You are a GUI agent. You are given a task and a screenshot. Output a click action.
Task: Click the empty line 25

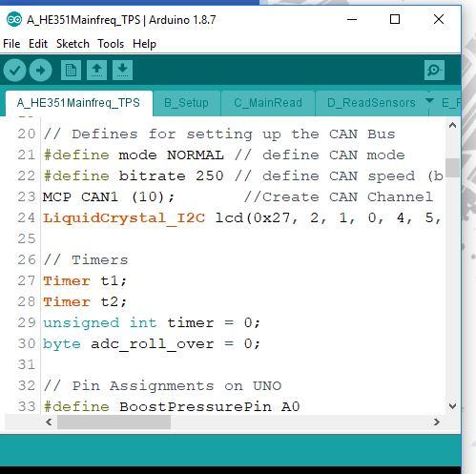click(x=242, y=239)
